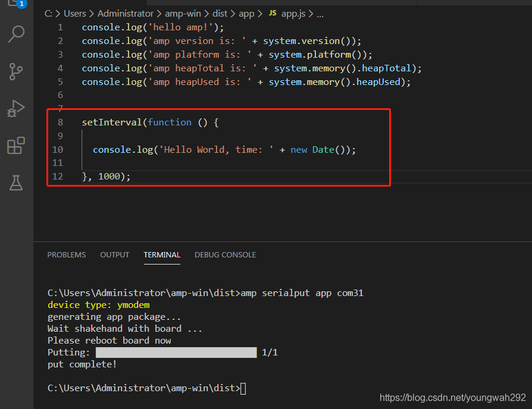
Task: Open the Search view in activity bar
Action: pos(16,34)
